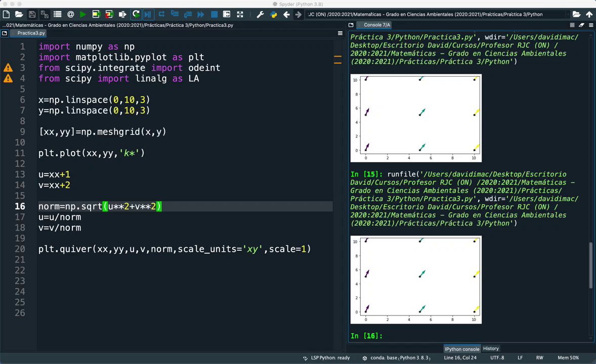This screenshot has height=364, width=596.
Task: Click the 'import numpy as np' line
Action: point(87,47)
